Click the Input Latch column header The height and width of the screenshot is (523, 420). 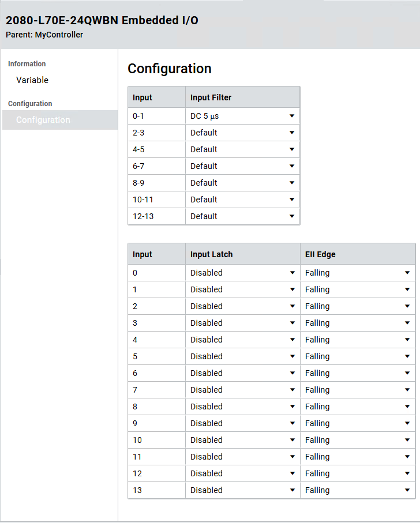pos(211,254)
